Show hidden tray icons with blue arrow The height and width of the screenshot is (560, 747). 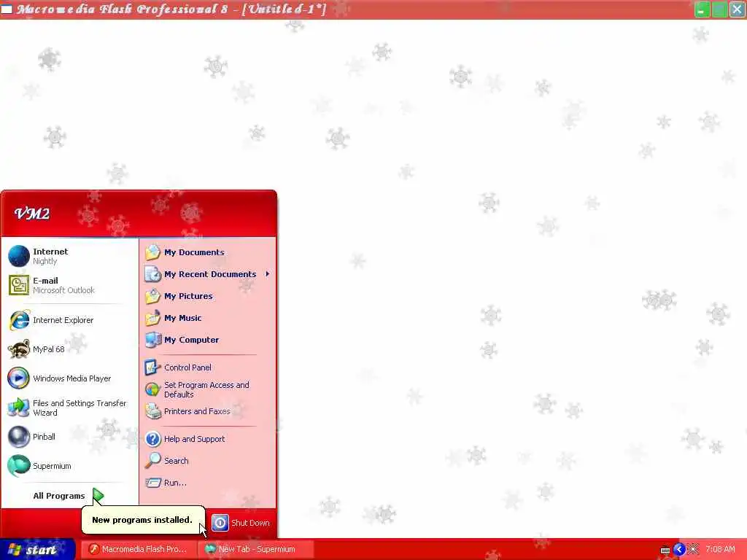tap(679, 550)
